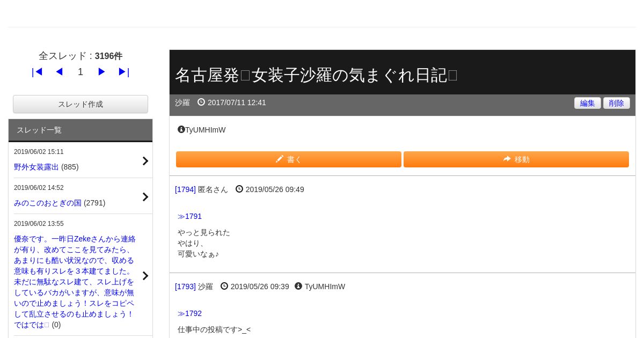This screenshot has height=338, width=644.
Task: Click author name 沙羅 in thread header
Action: click(182, 102)
